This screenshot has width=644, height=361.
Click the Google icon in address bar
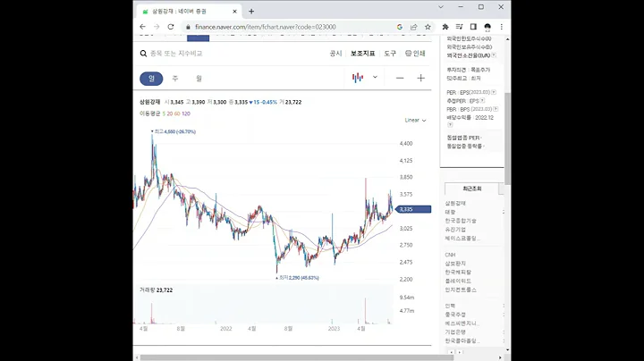pos(399,27)
